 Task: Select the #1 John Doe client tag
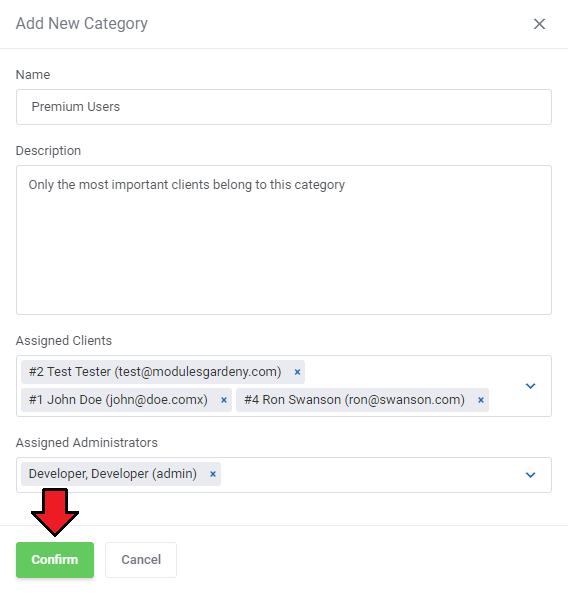click(126, 400)
